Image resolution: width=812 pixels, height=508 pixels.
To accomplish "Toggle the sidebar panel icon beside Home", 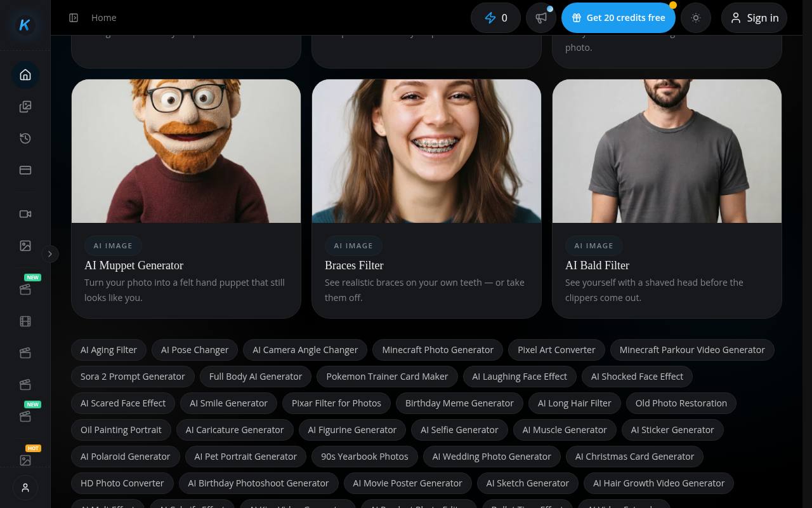I will [74, 18].
